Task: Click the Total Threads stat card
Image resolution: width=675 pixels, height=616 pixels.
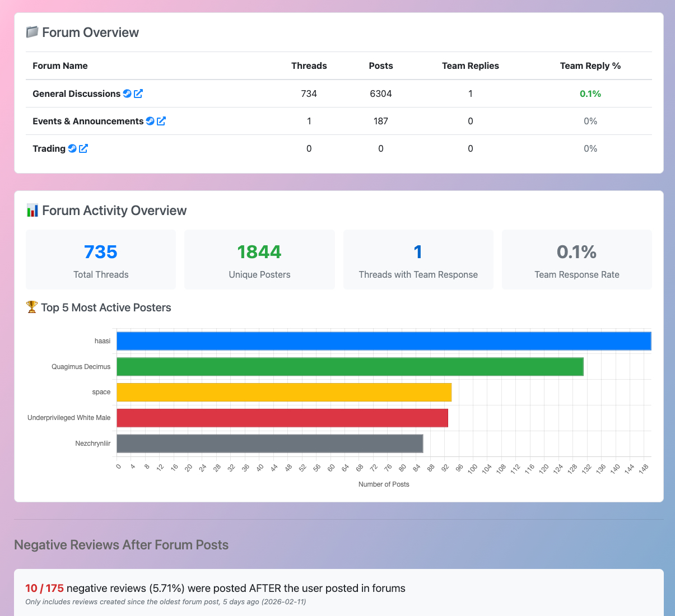Action: click(101, 260)
